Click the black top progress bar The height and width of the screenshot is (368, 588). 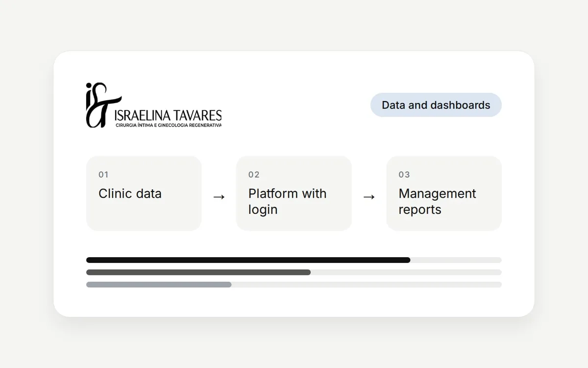click(x=248, y=260)
